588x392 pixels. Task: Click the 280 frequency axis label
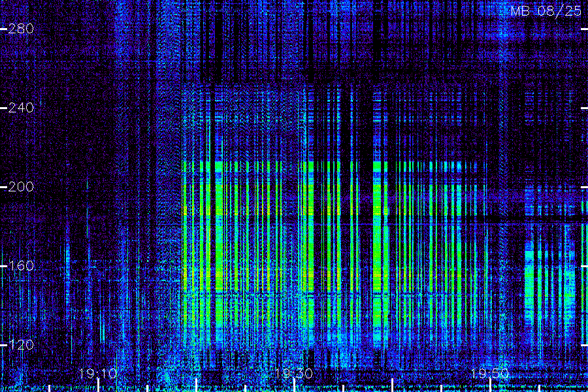pyautogui.click(x=21, y=29)
